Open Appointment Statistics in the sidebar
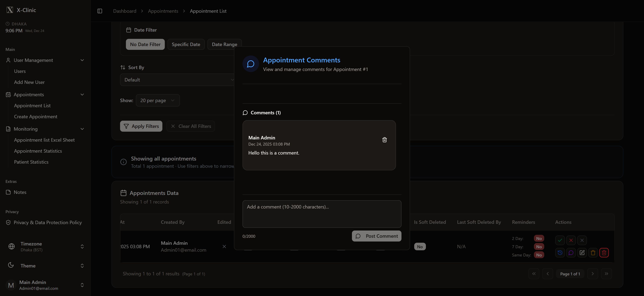644x296 pixels. click(38, 151)
